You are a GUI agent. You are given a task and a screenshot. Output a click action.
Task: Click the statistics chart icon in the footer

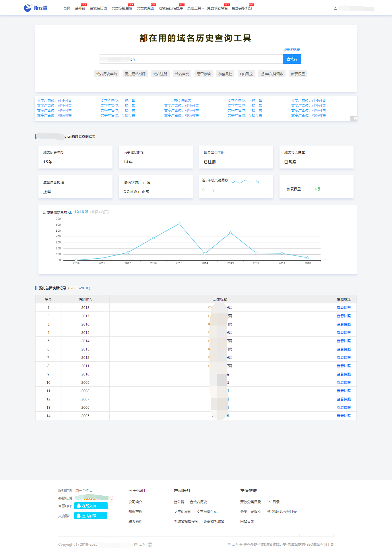click(150, 545)
